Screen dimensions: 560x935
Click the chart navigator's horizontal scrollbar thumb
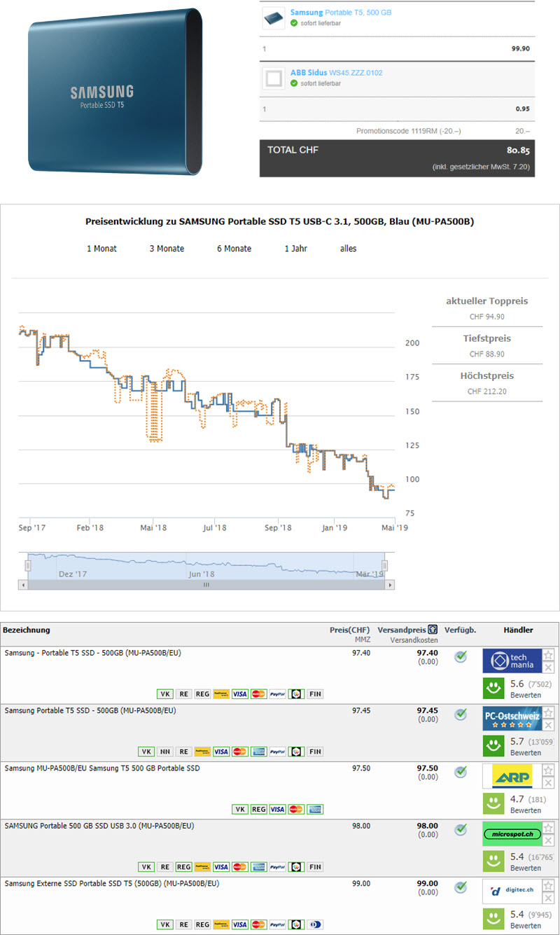click(x=206, y=584)
